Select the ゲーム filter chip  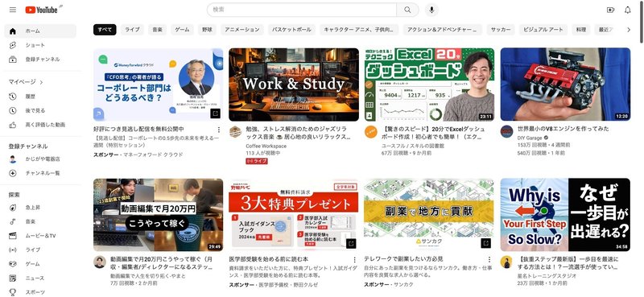pyautogui.click(x=183, y=30)
